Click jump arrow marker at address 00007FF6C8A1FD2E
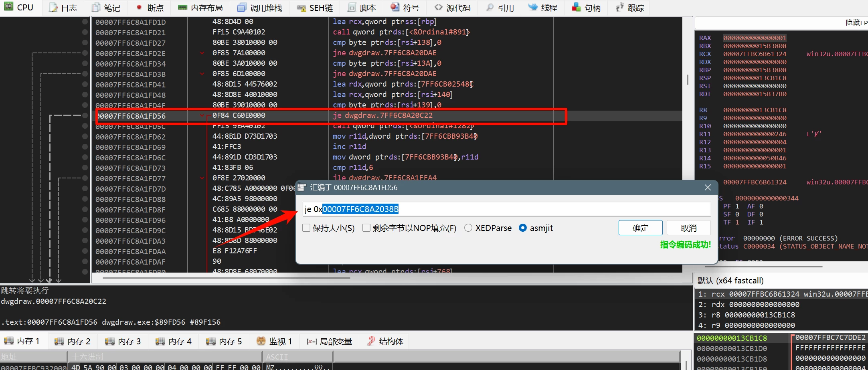Viewport: 868px width, 370px height. point(202,53)
